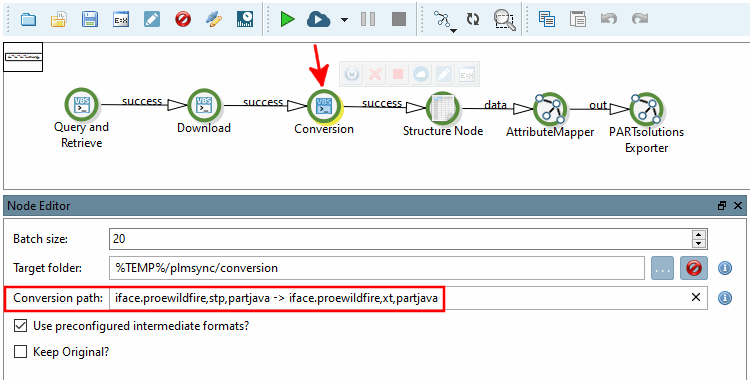This screenshot has width=750, height=380.
Task: Select the AttributeMapper node
Action: point(550,109)
